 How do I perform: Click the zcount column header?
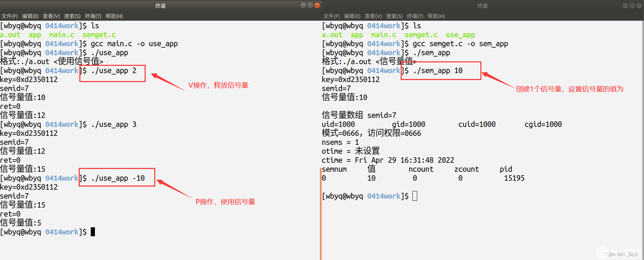click(x=467, y=169)
